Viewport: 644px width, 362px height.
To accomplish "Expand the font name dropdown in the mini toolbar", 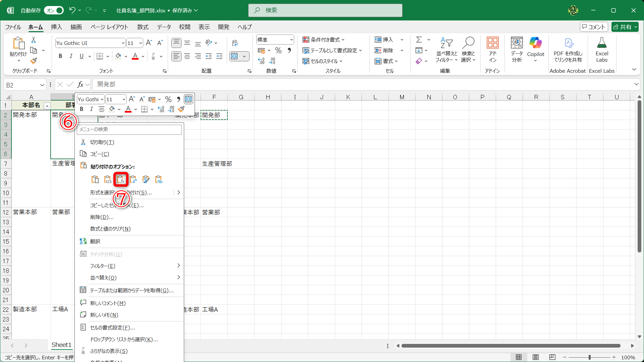I will tap(103, 99).
